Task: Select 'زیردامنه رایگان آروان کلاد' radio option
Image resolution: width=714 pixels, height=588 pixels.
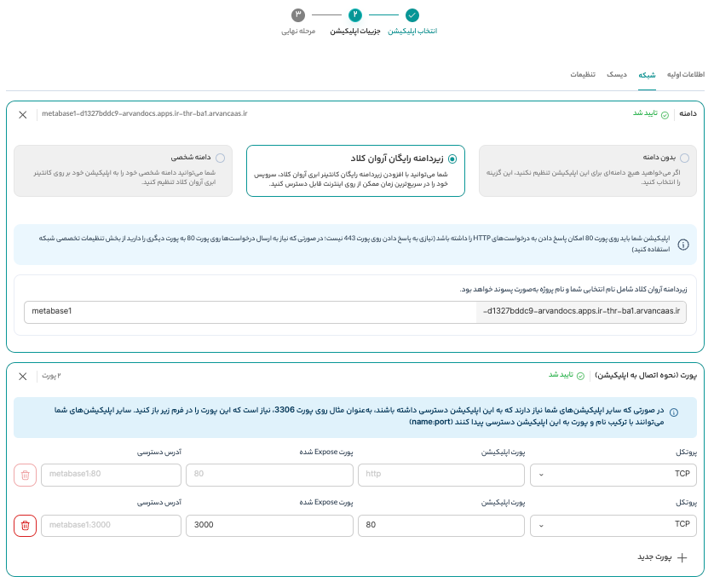Action: 452,159
